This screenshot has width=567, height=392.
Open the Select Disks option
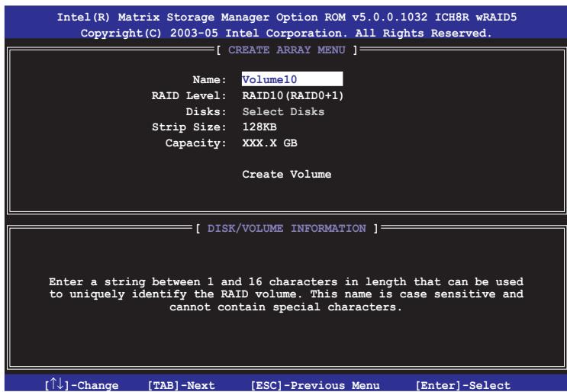[x=283, y=111]
